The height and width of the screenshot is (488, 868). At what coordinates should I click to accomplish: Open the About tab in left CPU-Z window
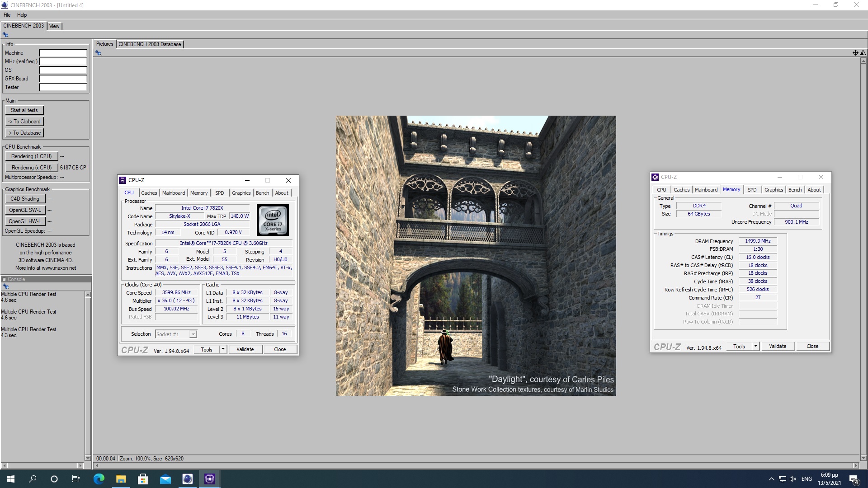tap(282, 193)
